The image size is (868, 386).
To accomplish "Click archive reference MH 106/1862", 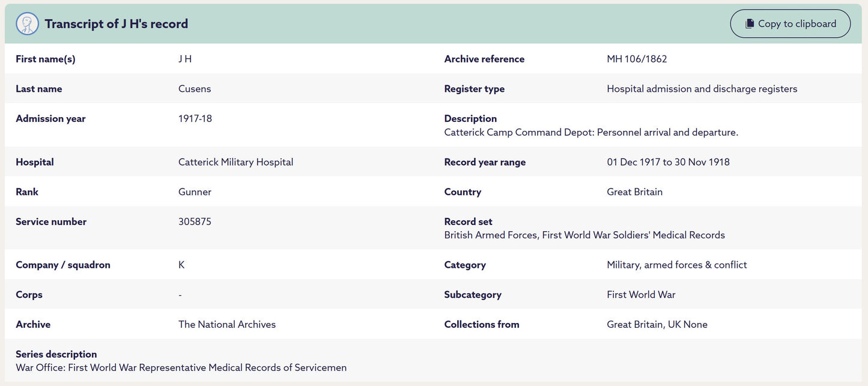I will (x=637, y=59).
